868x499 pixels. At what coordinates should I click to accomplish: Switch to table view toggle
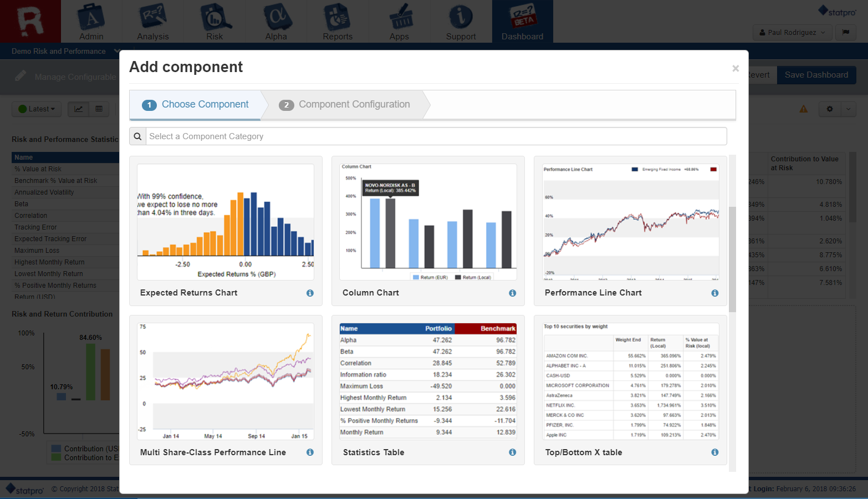(99, 109)
